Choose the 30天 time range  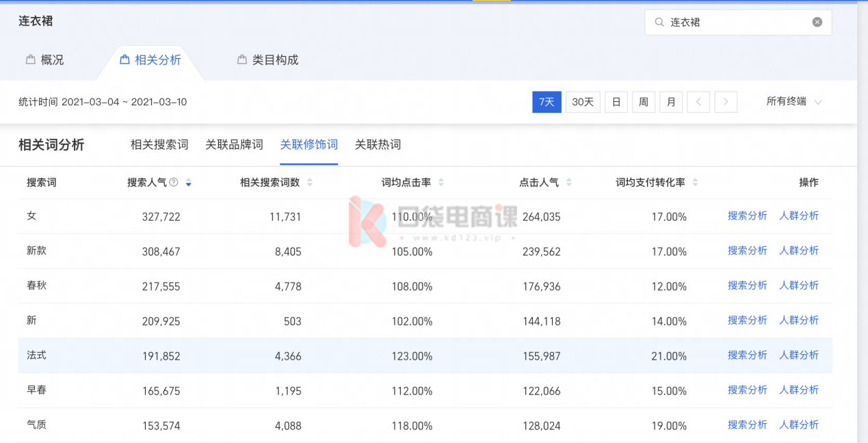pos(583,102)
